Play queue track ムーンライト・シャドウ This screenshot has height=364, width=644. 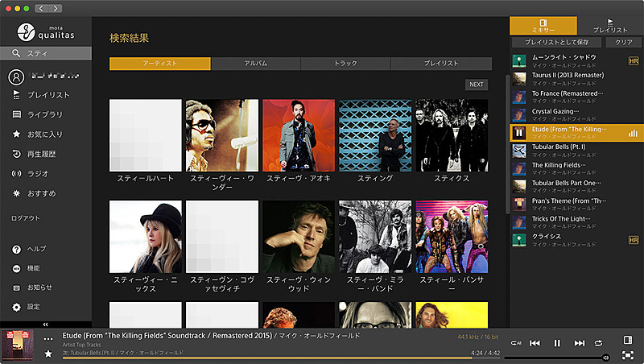point(576,61)
